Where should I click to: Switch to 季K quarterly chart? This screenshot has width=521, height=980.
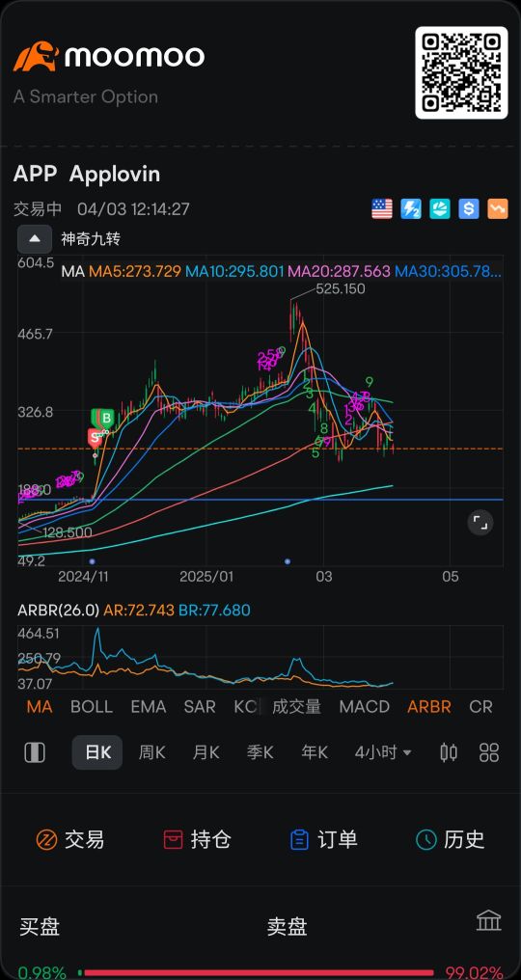(x=260, y=752)
